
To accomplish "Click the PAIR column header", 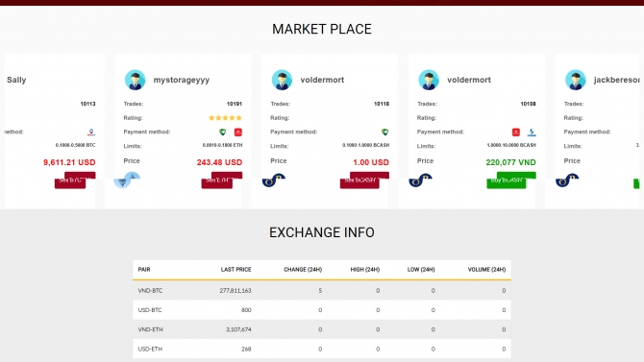I will click(x=144, y=270).
